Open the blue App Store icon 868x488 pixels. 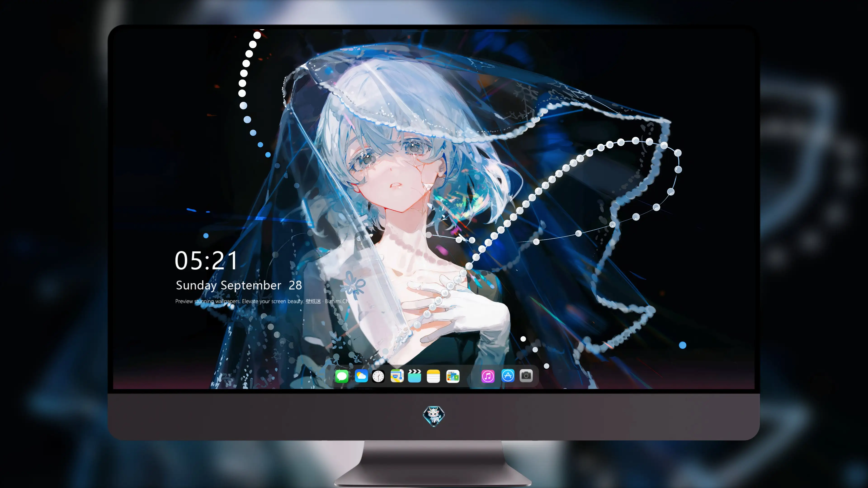pos(508,375)
